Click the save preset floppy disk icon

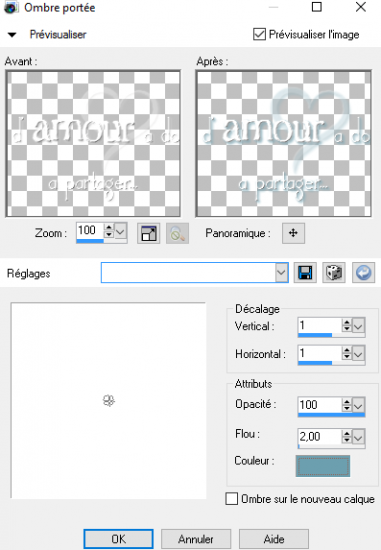(x=305, y=273)
